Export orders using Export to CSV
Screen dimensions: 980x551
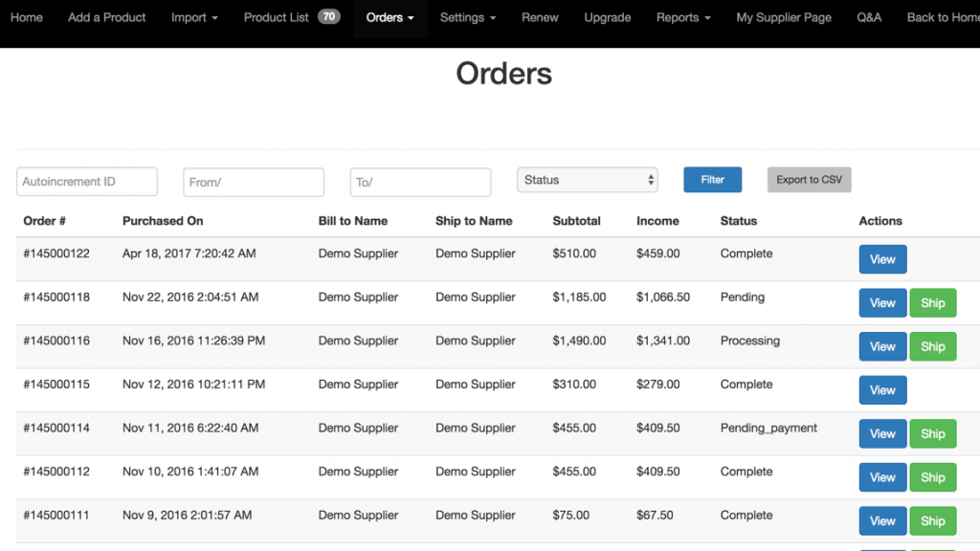(809, 180)
